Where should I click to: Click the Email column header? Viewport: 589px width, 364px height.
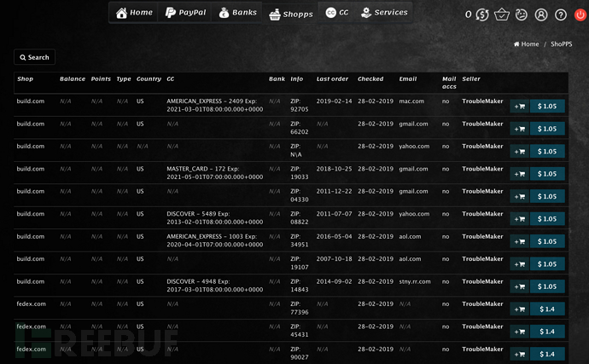[x=408, y=78]
